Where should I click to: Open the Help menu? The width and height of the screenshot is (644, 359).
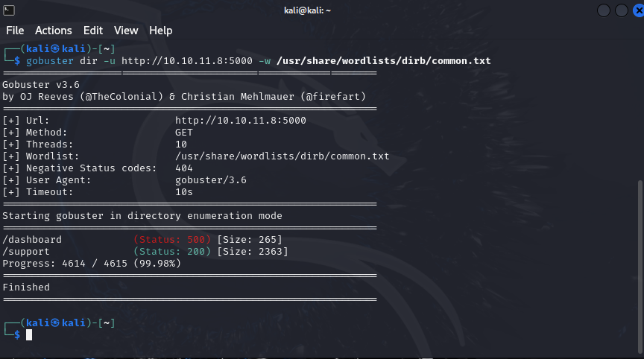(x=160, y=31)
